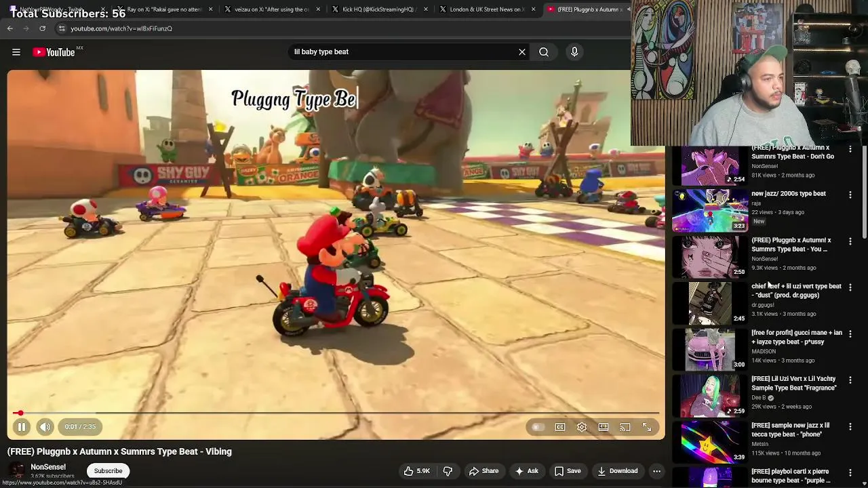Open options menu for the 'Don't Go' video
This screenshot has height=488, width=868.
pyautogui.click(x=850, y=149)
